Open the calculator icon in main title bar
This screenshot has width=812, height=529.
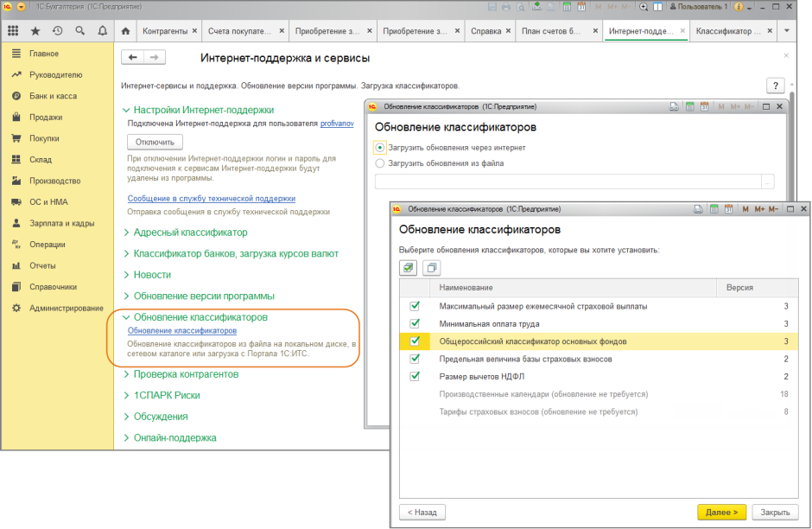[567, 7]
